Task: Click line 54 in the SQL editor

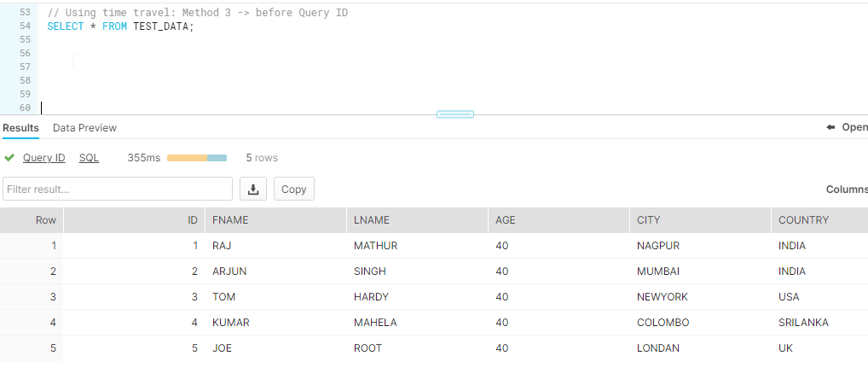Action: 121,26
